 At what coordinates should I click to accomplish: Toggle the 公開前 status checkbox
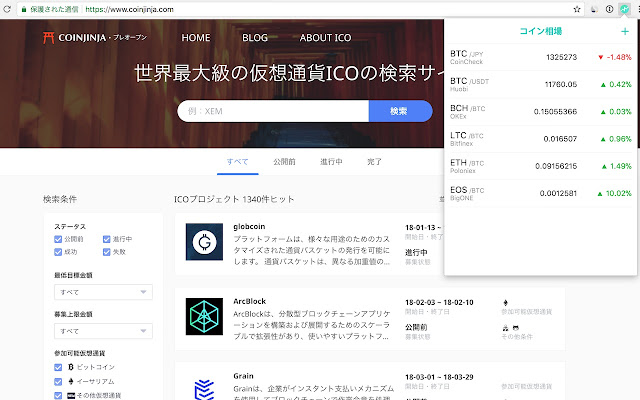[x=58, y=239]
